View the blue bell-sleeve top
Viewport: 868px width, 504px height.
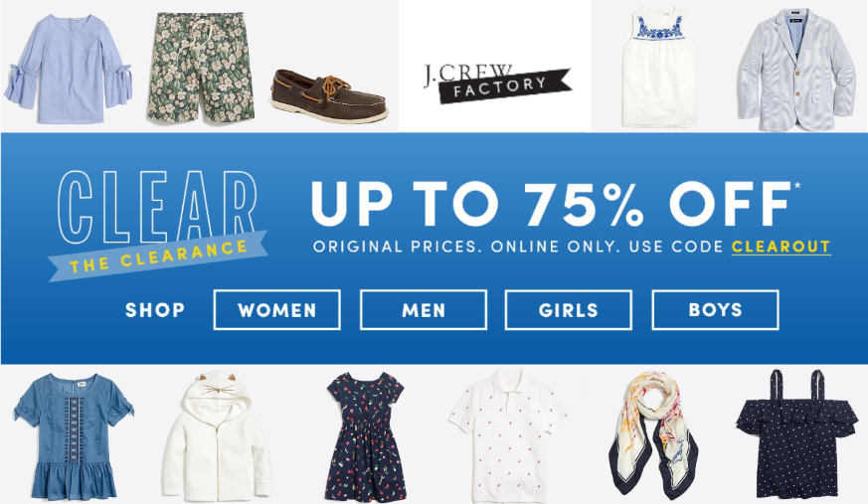[69, 69]
